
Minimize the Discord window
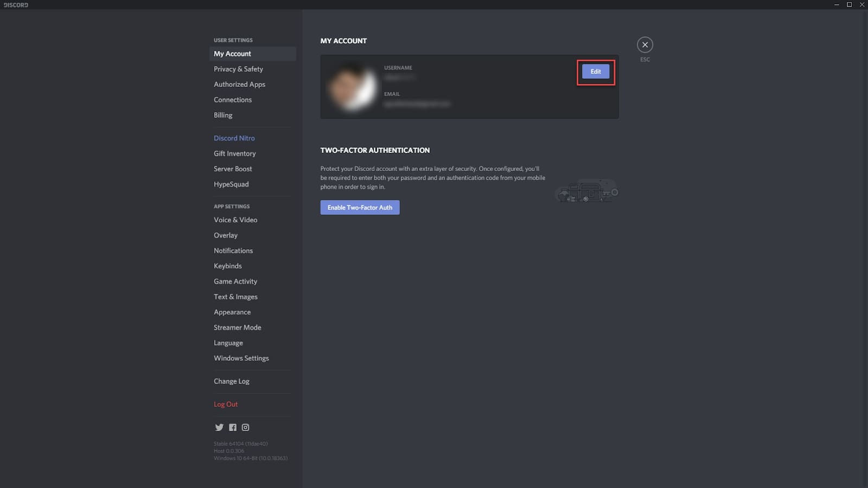[x=837, y=4]
